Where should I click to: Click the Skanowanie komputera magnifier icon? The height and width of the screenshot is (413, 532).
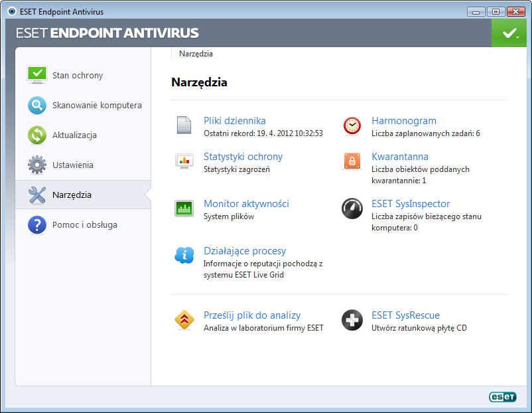(37, 105)
